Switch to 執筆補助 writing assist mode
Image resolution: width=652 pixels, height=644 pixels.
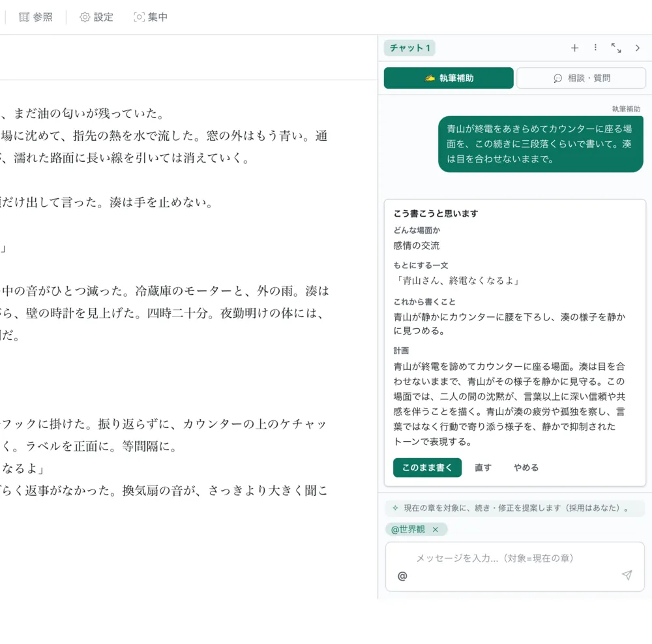click(x=449, y=78)
